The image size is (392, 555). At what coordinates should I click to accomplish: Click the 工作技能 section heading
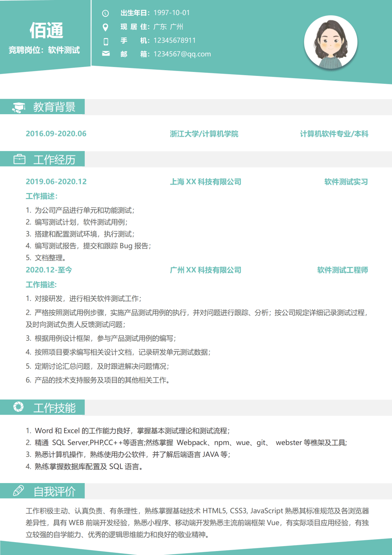point(54,408)
